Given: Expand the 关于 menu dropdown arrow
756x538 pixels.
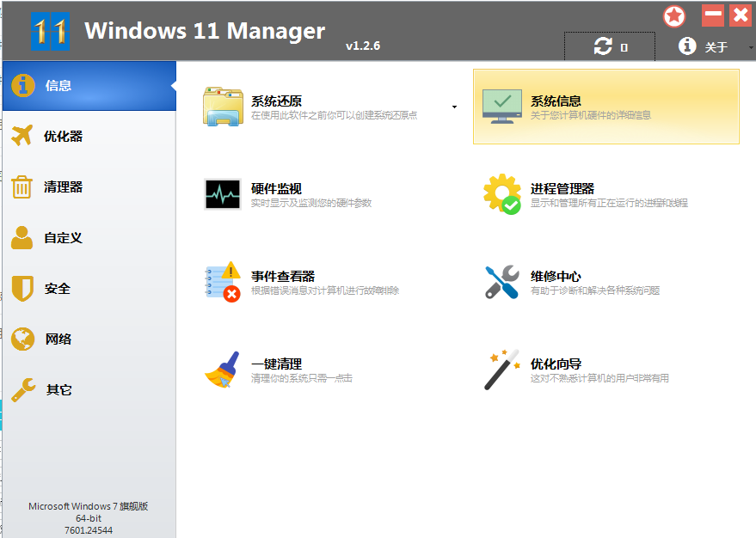Looking at the screenshot, I should pos(750,47).
